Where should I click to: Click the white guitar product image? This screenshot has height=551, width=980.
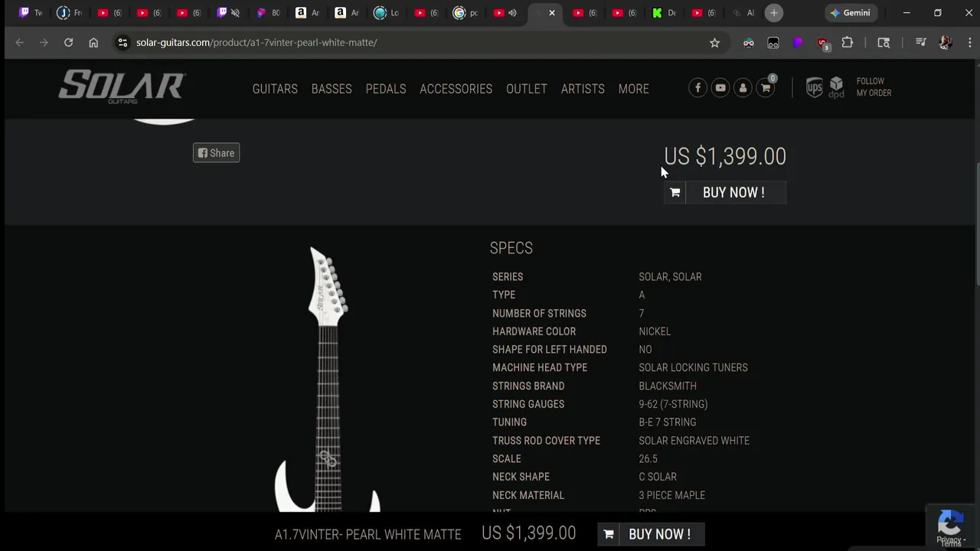coord(328,379)
